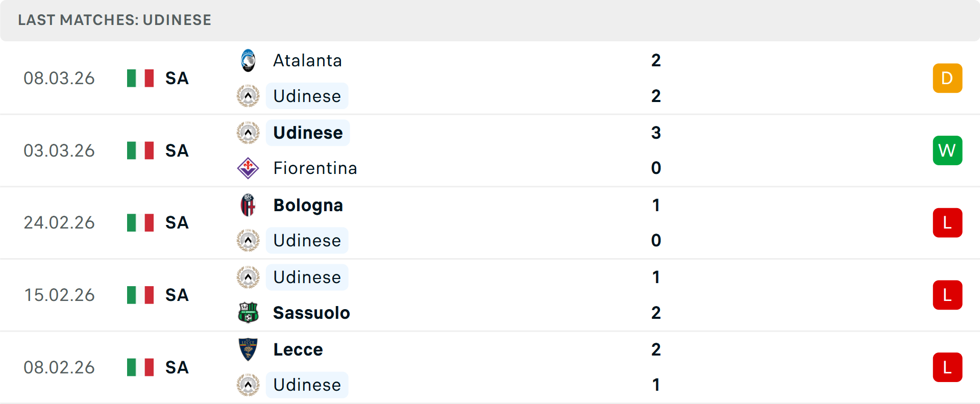Click the Lecce club crest icon
Image resolution: width=980 pixels, height=404 pixels.
pos(248,349)
